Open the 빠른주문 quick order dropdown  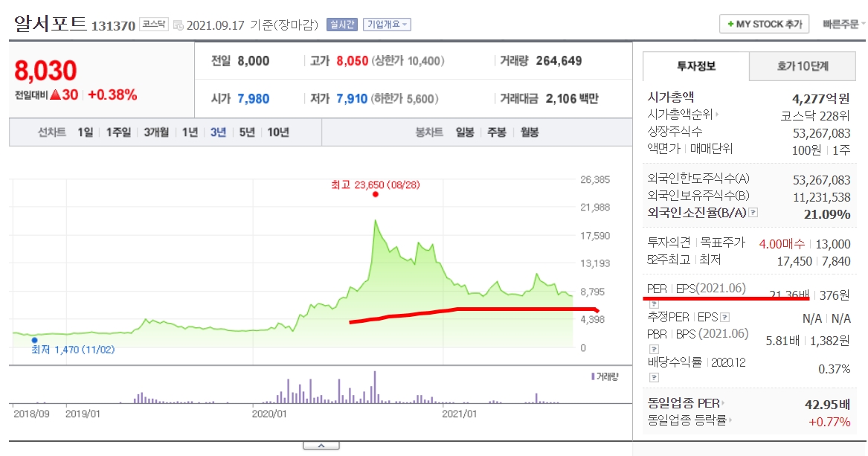pos(843,25)
